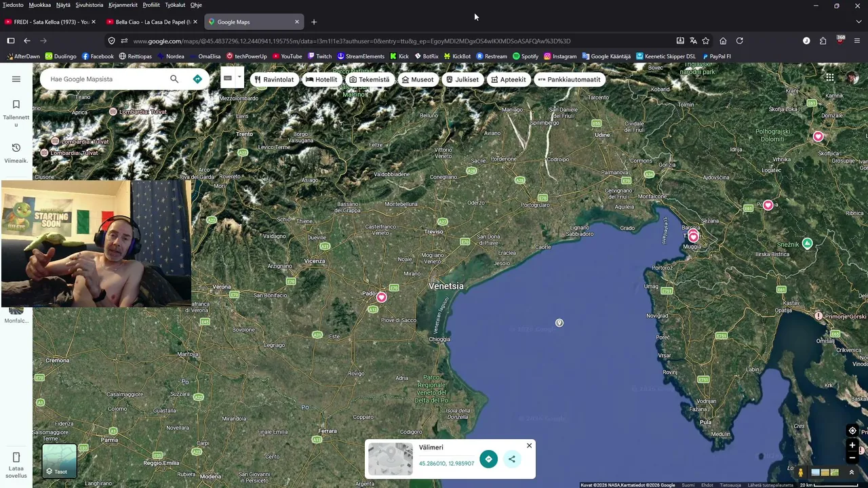Open the Tiedosto menu

13,5
